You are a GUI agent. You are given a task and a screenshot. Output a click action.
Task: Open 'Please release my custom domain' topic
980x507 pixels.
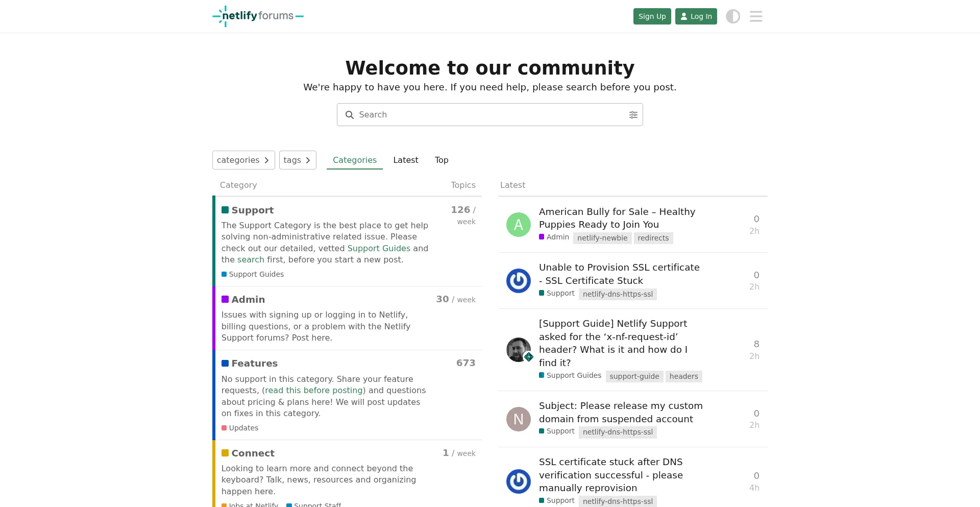tap(621, 412)
